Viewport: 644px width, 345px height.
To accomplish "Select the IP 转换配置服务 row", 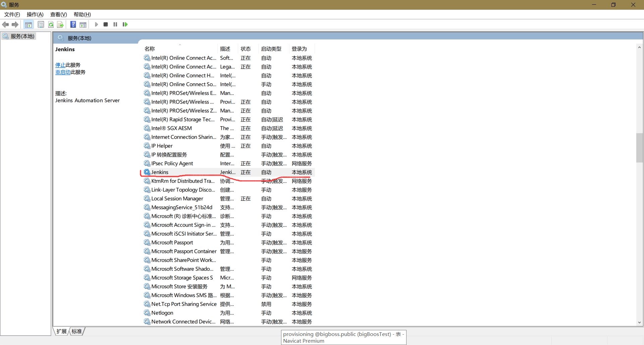I will pos(229,155).
